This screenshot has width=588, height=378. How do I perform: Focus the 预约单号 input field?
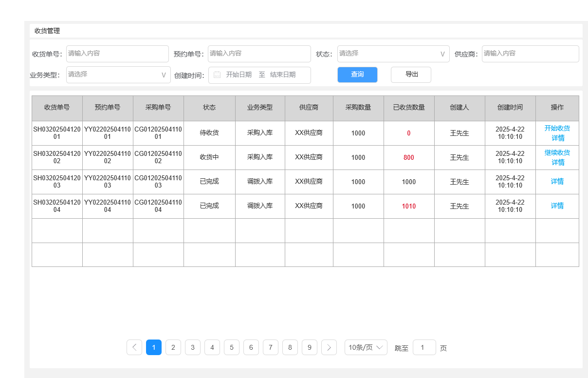tap(259, 54)
